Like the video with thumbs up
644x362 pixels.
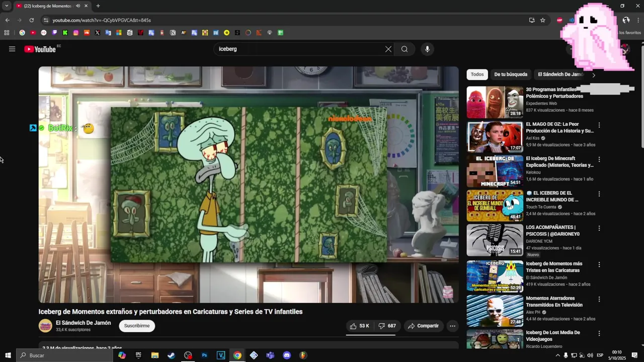360,326
